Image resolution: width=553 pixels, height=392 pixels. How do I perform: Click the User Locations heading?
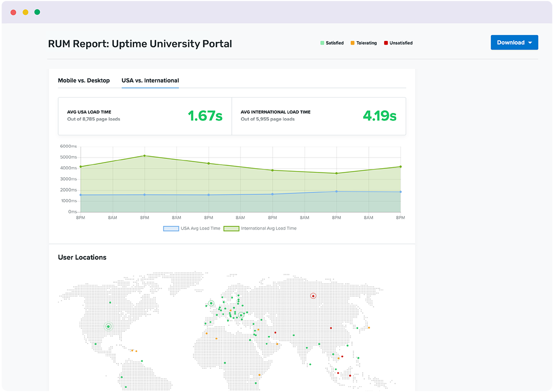[x=82, y=257]
